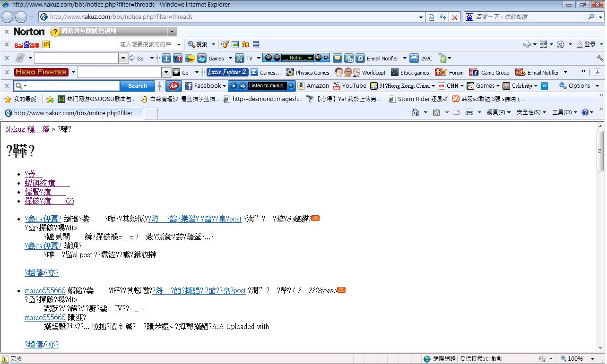Click the Baidu toolbar search input field
Image resolution: width=607 pixels, height=364 pixels.
point(112,44)
